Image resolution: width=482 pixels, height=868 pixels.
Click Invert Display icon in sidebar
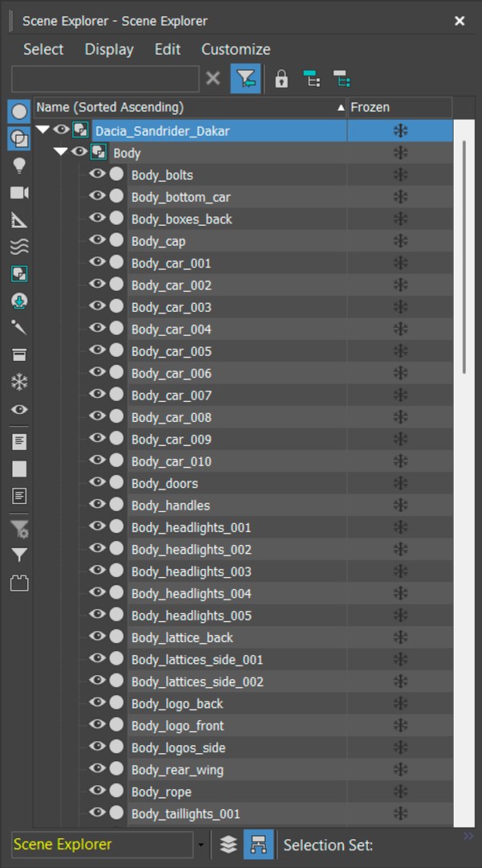pos(19,496)
